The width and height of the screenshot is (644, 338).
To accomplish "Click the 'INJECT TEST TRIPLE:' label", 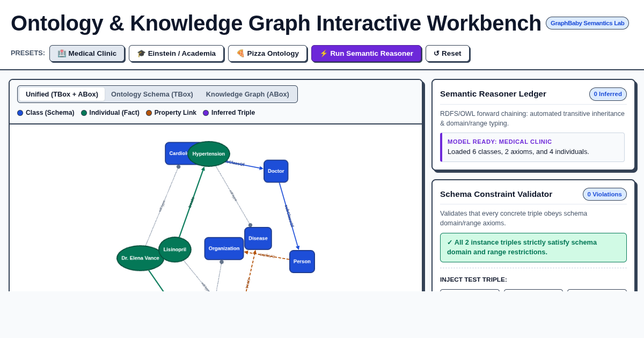I will point(473,280).
